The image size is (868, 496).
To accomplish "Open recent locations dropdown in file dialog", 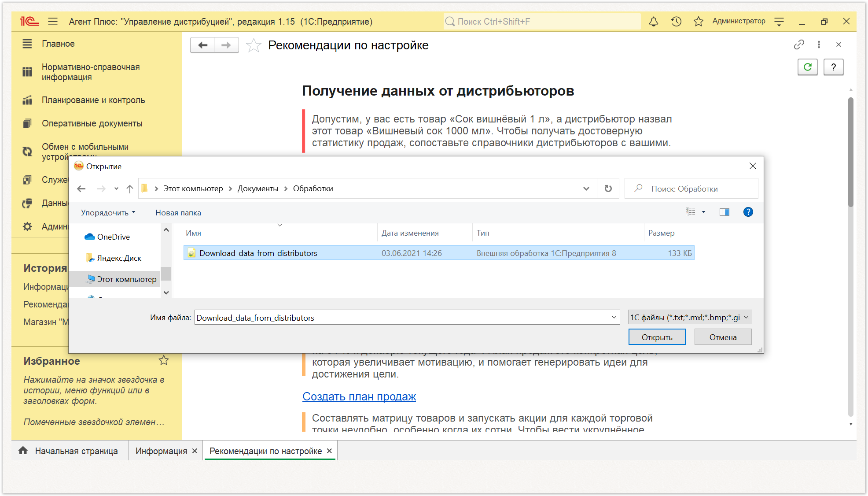I will coord(116,189).
